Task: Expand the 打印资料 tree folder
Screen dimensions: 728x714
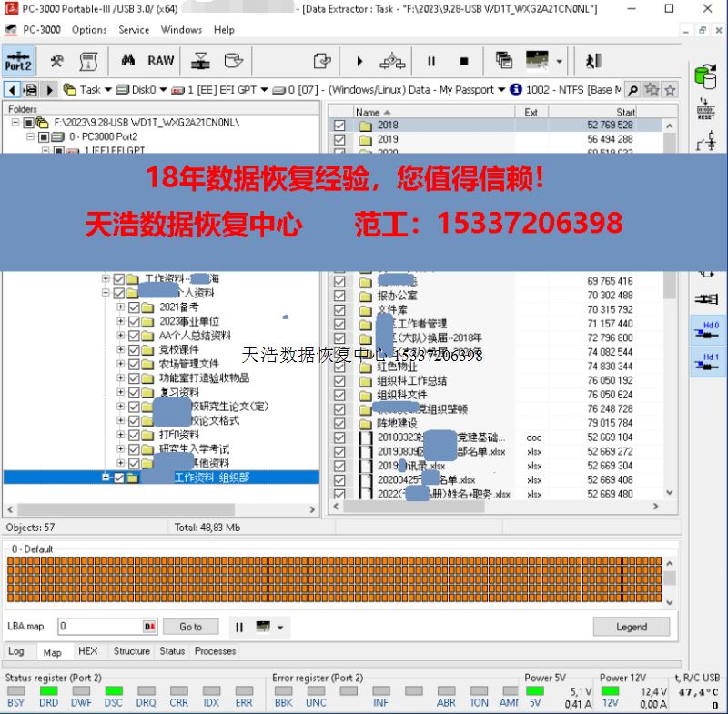Action: 120,435
